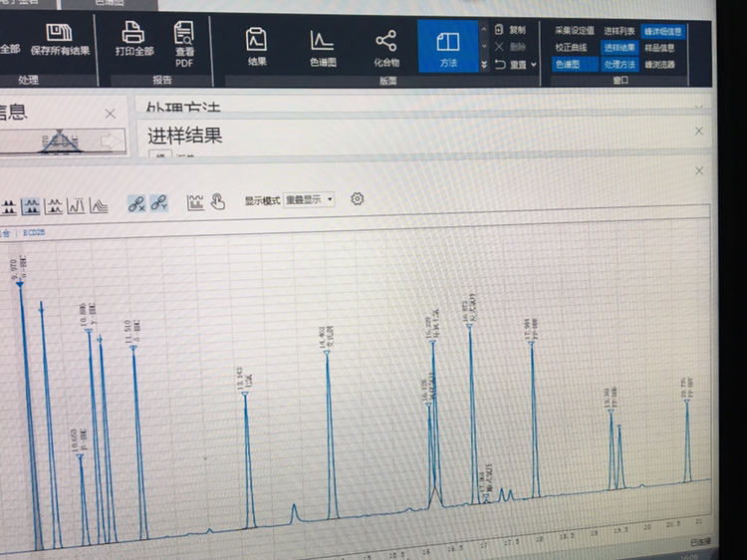Toggle the 色谱图 window button in 窗口 group
The image size is (747, 560).
click(575, 65)
